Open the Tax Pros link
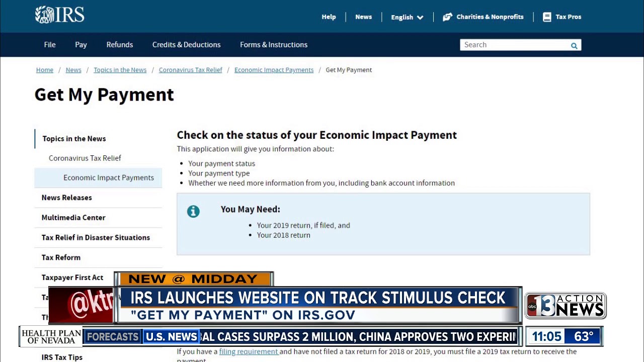Screen dimensions: 644x362 pyautogui.click(x=568, y=17)
